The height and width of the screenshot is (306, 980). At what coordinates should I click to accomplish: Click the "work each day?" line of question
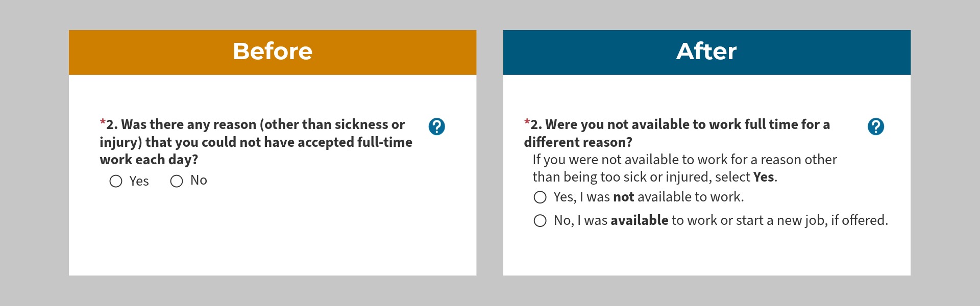[149, 160]
